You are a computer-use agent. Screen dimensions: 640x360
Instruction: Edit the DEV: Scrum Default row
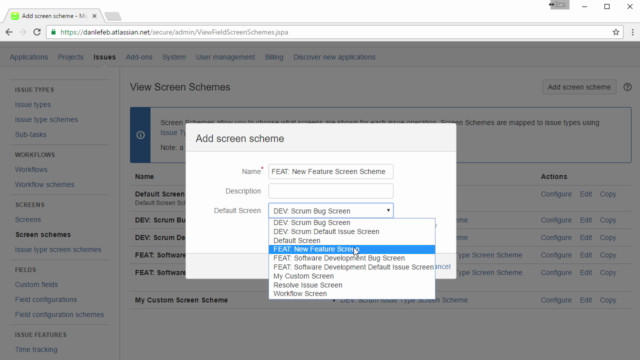[x=586, y=238]
